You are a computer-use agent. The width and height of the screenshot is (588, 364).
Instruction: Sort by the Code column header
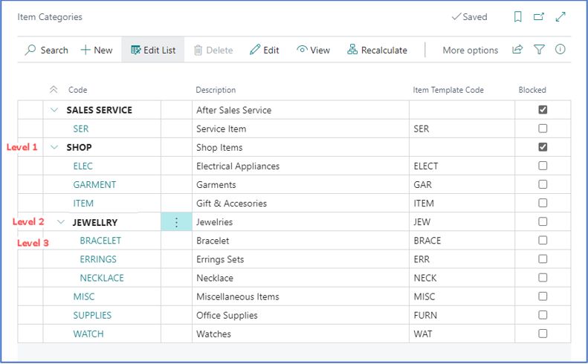pos(77,90)
